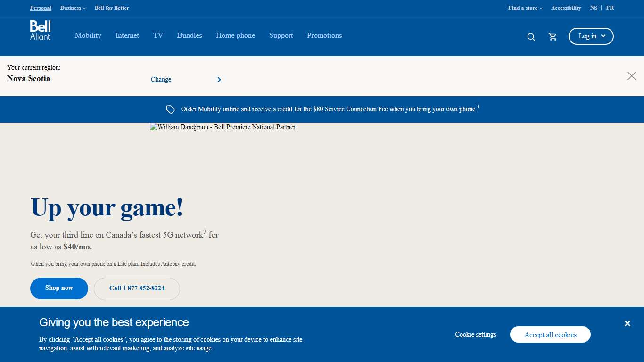Switch to the Personal site section
This screenshot has width=644, height=362.
coord(41,8)
